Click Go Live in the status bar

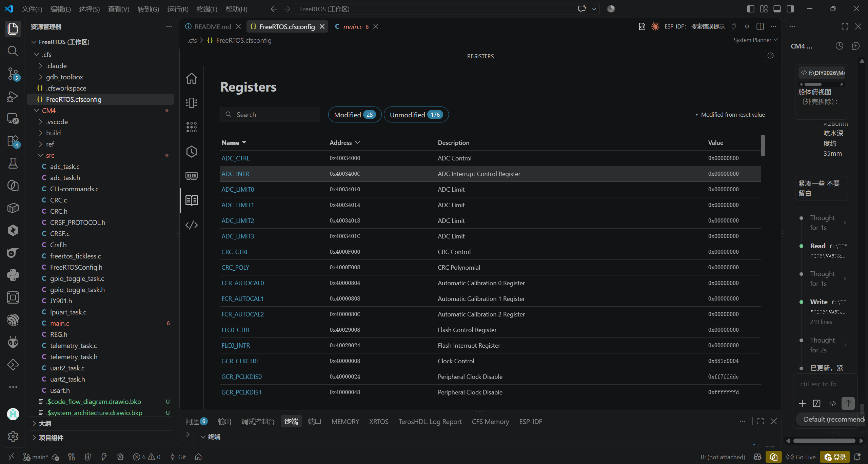point(801,457)
